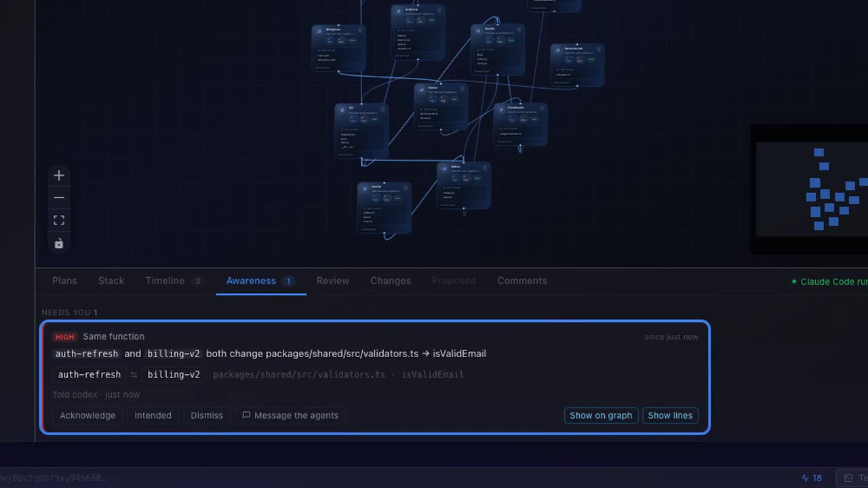Message the agents about the conflict
Image resolution: width=868 pixels, height=488 pixels.
[290, 415]
